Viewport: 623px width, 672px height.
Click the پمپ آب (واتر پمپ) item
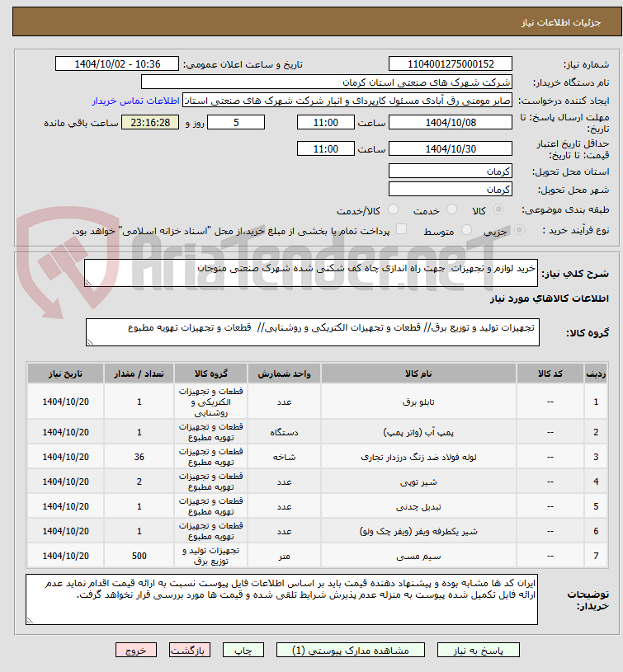[418, 432]
